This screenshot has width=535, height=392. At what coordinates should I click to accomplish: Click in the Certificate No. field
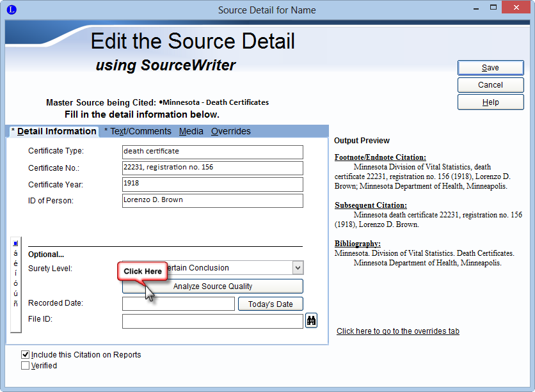212,168
